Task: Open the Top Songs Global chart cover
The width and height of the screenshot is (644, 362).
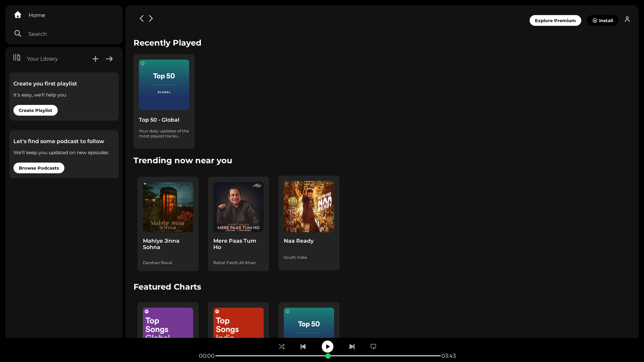Action: tap(168, 323)
